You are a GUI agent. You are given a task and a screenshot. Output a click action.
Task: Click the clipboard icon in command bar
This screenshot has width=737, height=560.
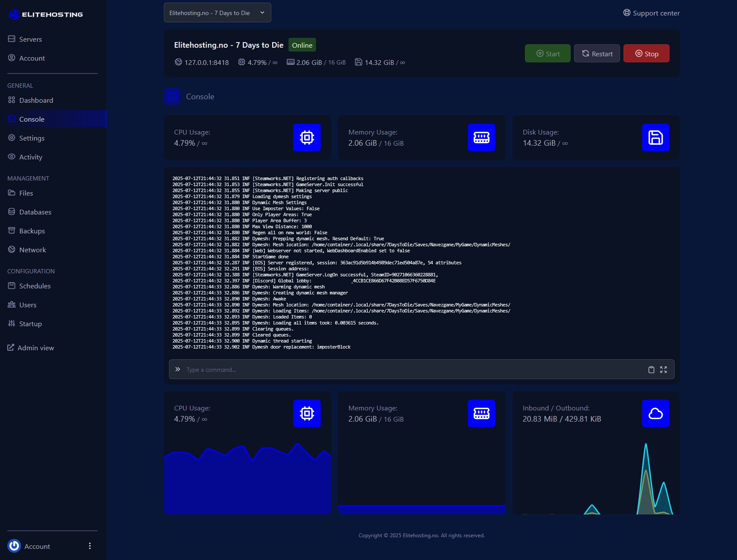[x=651, y=370]
